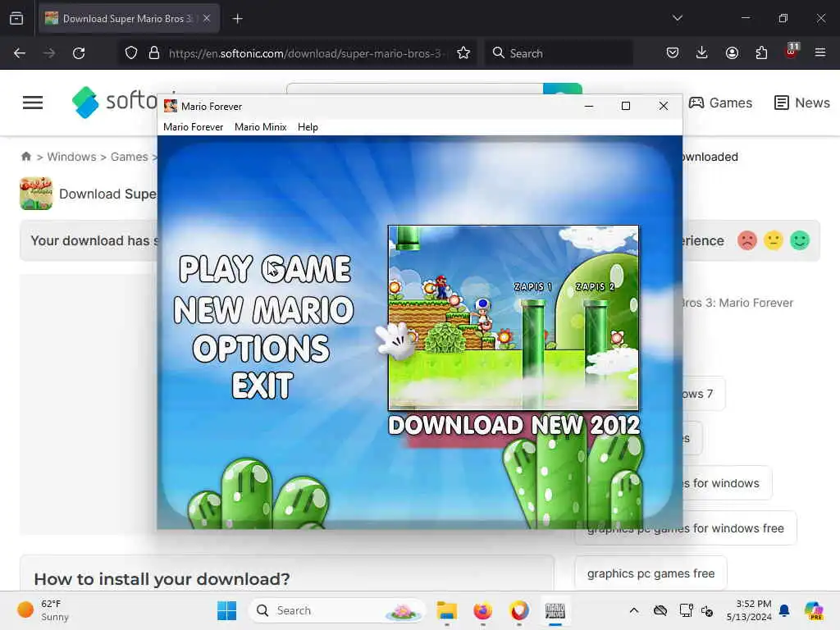This screenshot has width=840, height=630.
Task: Choose EXIT in the game menu
Action: pos(262,386)
